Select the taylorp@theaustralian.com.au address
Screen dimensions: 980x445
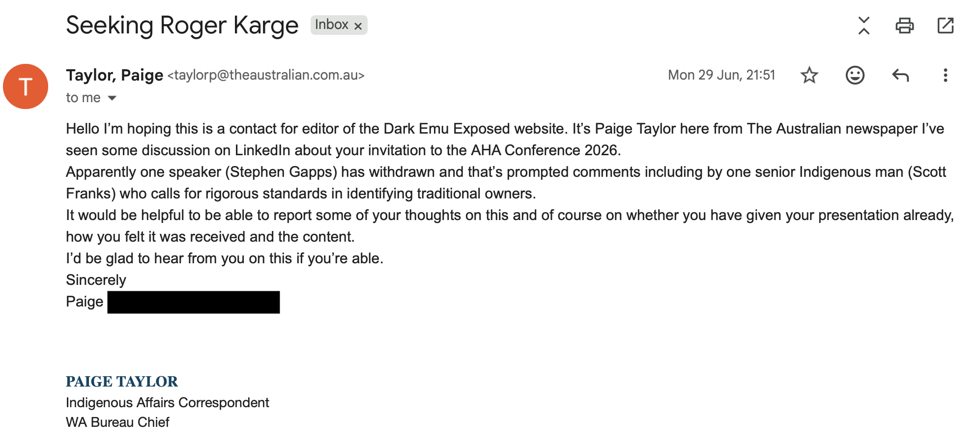tap(266, 75)
